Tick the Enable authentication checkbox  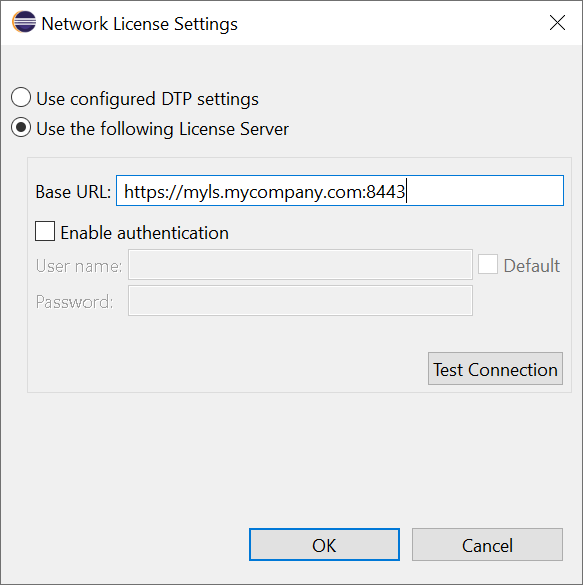click(x=45, y=231)
